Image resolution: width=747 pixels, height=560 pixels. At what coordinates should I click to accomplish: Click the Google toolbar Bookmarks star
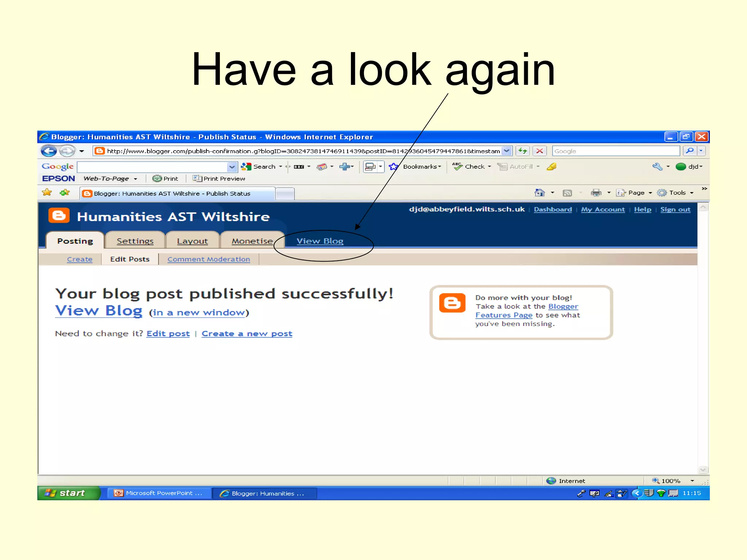(394, 167)
